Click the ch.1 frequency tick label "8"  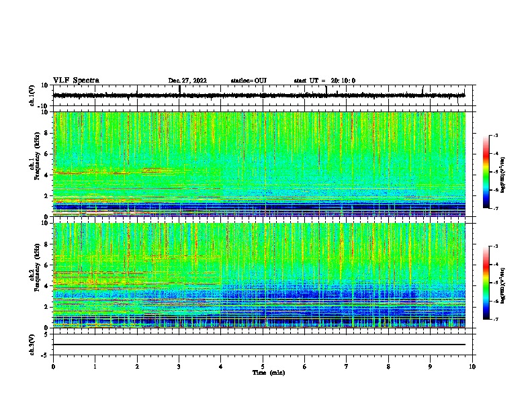46,133
